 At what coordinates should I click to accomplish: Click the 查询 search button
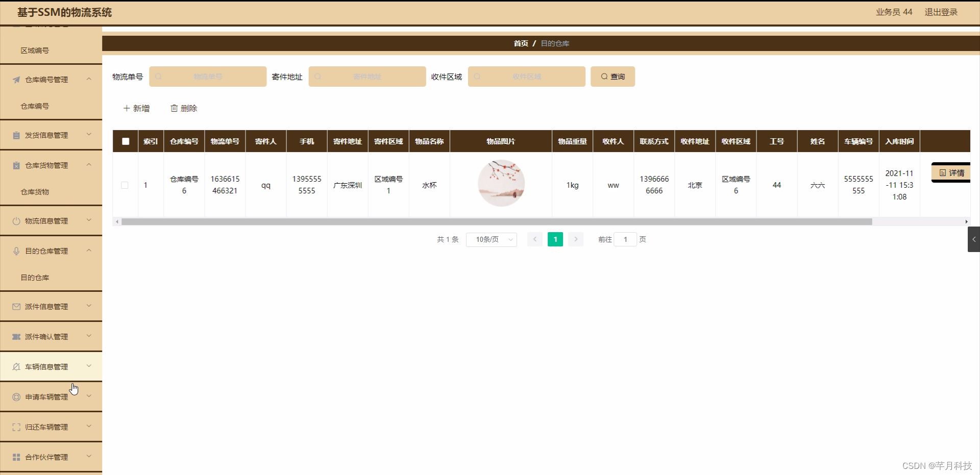(x=612, y=76)
